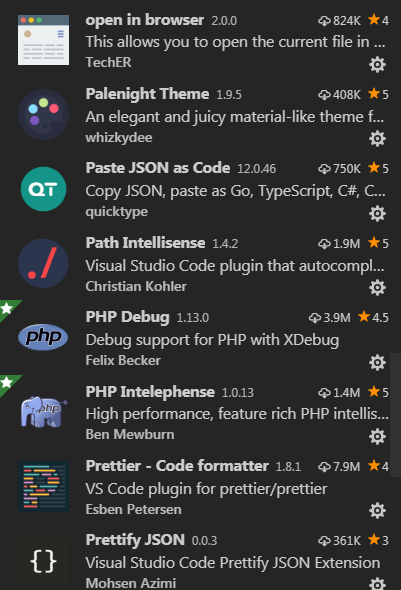Click publisher name Mohsen Azimi

click(131, 583)
